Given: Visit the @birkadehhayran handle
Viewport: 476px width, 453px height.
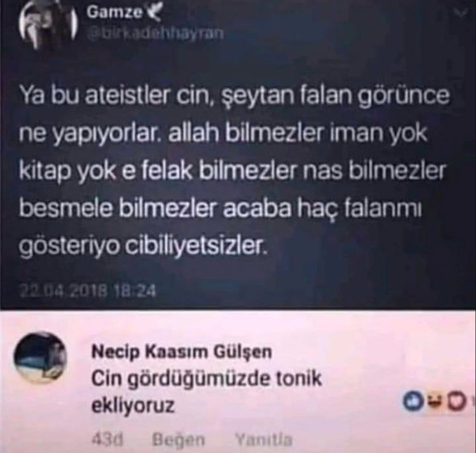Looking at the screenshot, I should coord(155,33).
